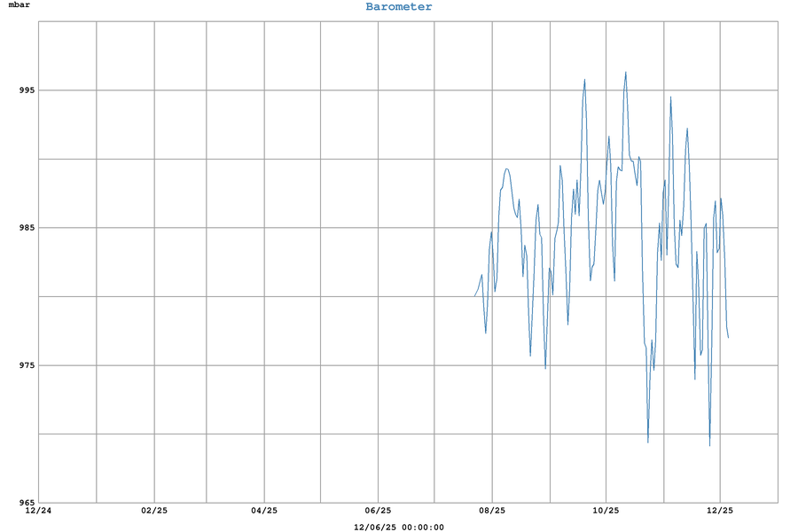Select the 965 y-axis label

[x=23, y=503]
